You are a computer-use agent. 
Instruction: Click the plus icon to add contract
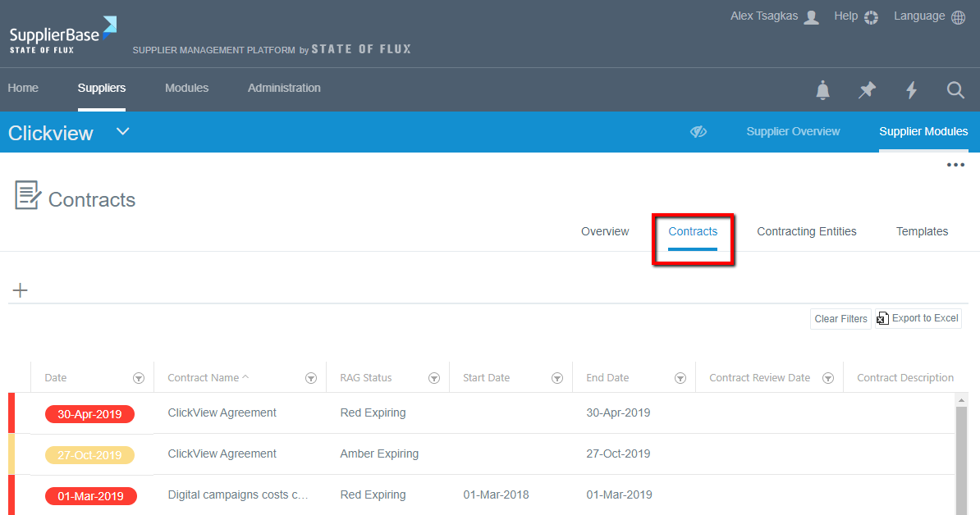pyautogui.click(x=21, y=290)
